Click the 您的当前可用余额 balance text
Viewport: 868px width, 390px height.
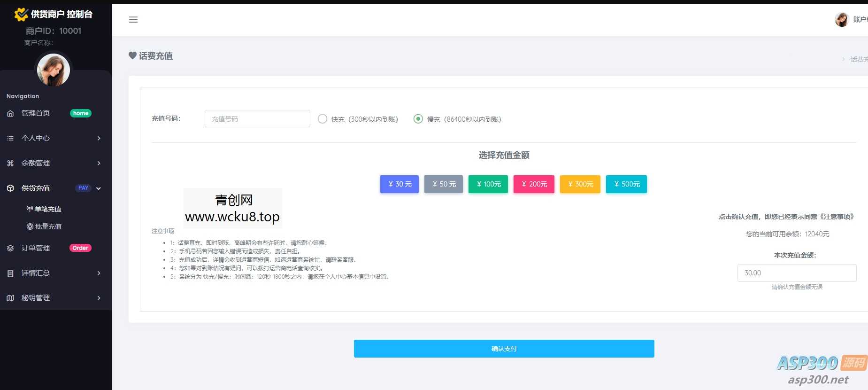(788, 234)
